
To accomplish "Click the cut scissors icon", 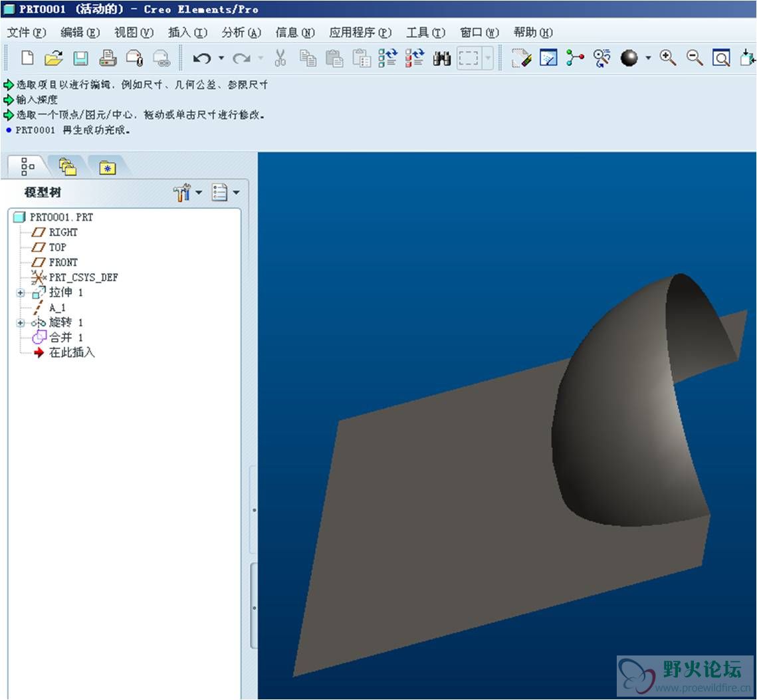I will coord(280,58).
